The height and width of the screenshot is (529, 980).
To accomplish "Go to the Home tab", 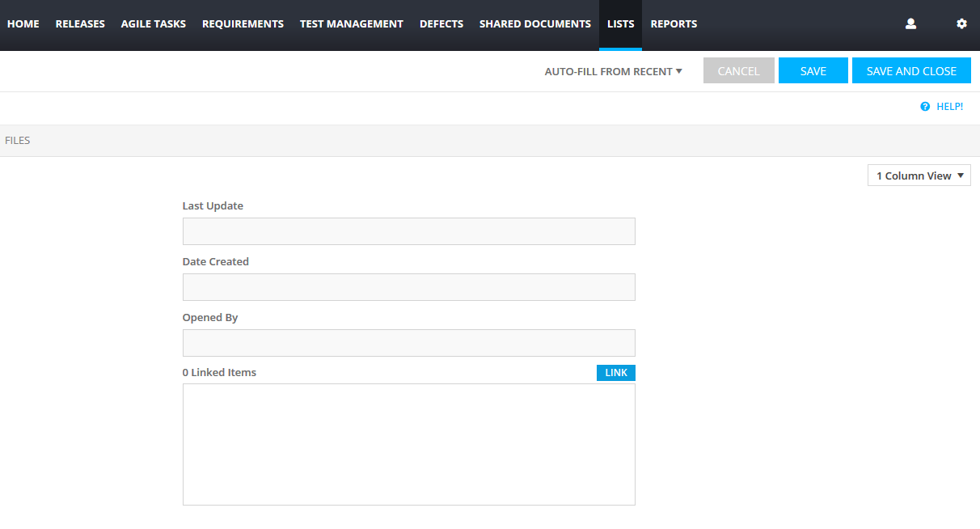I will click(23, 24).
